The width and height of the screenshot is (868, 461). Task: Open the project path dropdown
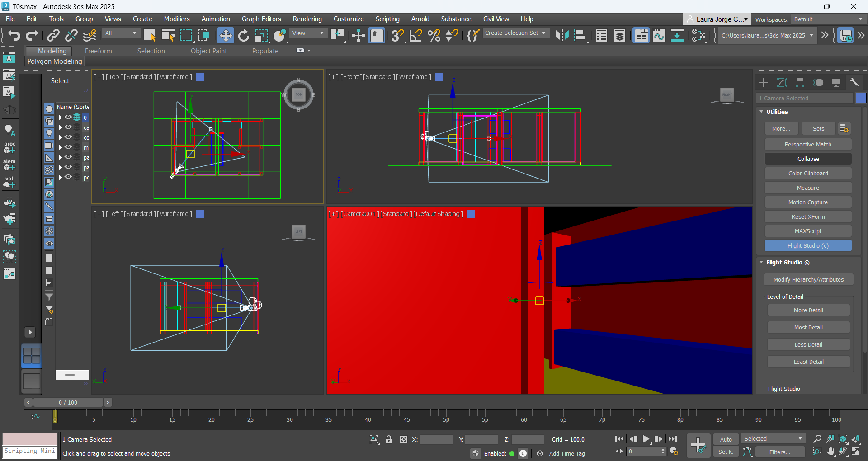[767, 35]
